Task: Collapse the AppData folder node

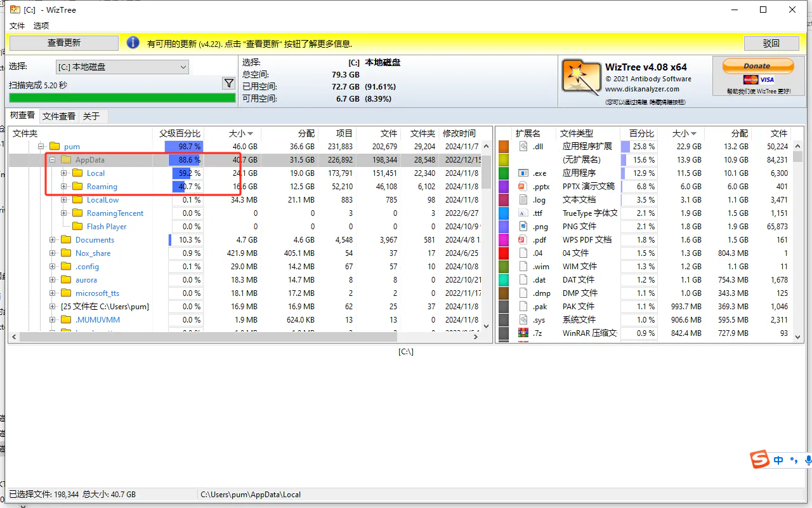Action: tap(53, 160)
